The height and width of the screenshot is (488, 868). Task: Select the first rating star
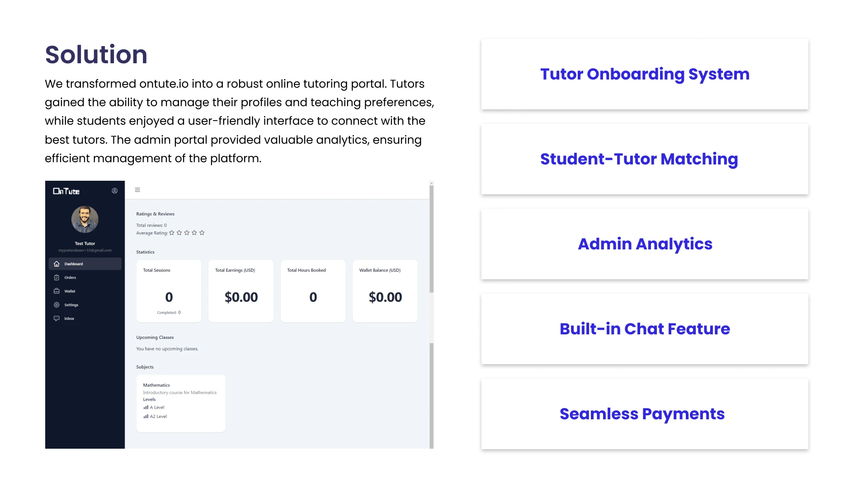pos(172,233)
